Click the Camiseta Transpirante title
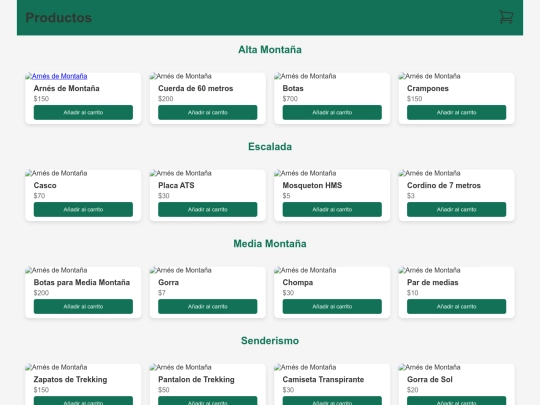 click(x=323, y=380)
